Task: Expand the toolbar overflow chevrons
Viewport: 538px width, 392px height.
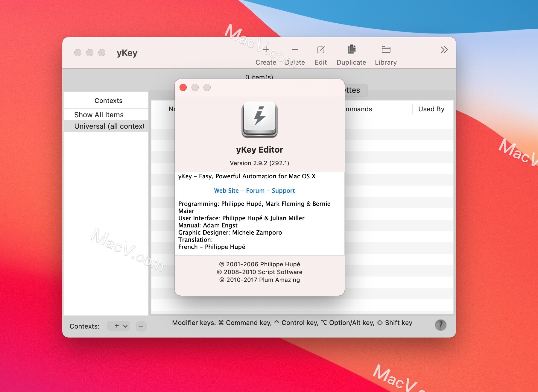Action: 444,50
